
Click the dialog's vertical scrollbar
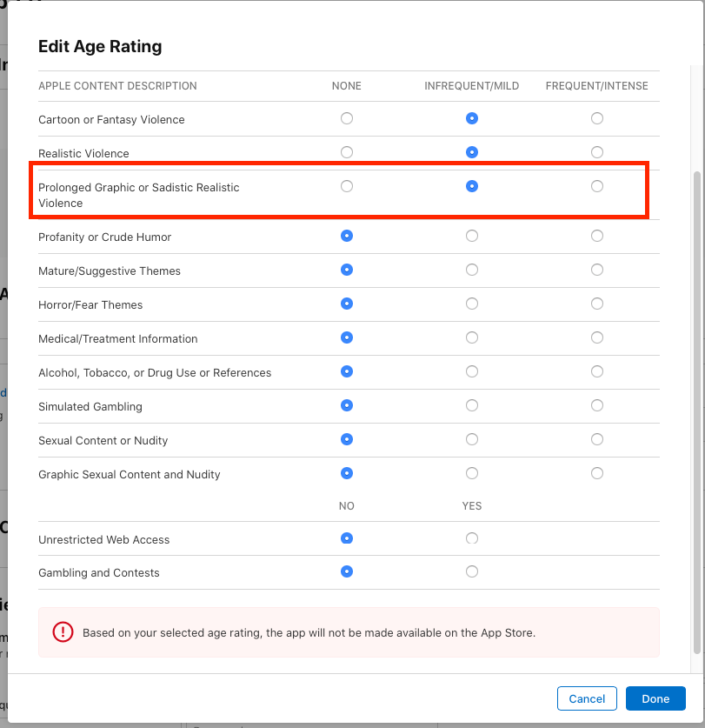click(695, 409)
